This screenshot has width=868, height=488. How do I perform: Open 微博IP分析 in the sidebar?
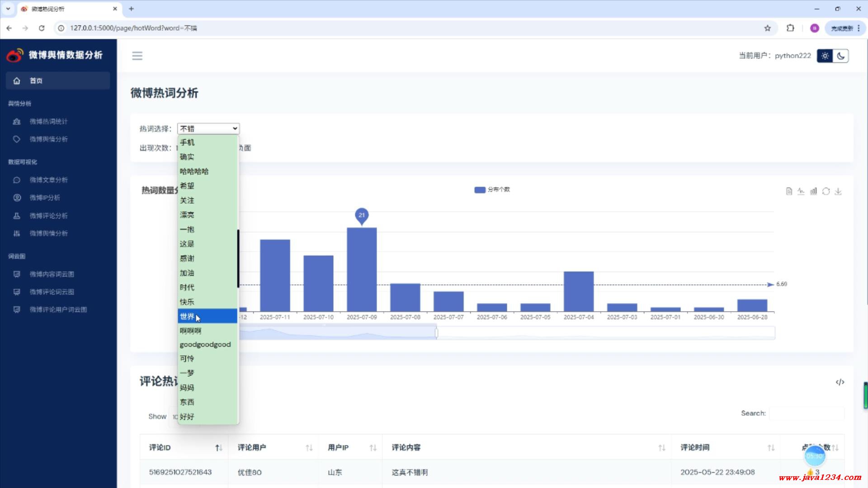tap(45, 197)
